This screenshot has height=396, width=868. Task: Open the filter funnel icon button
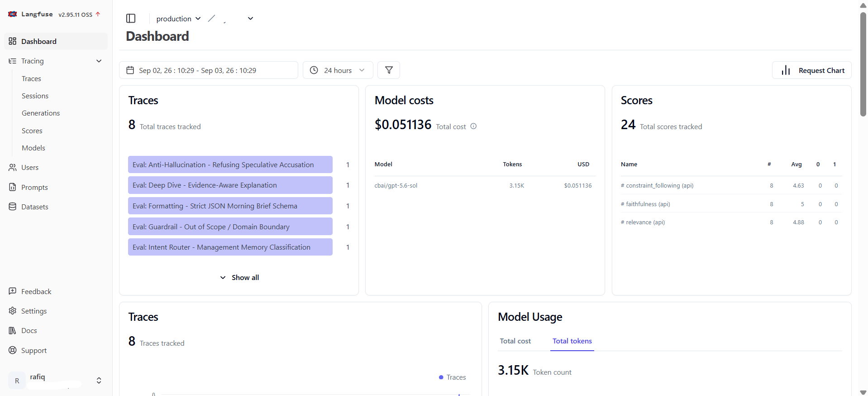(389, 70)
